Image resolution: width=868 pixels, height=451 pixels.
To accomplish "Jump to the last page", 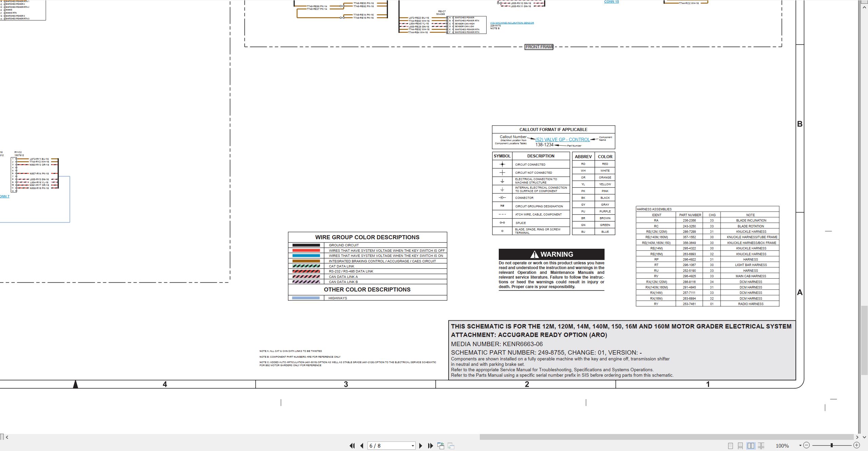I will click(430, 446).
